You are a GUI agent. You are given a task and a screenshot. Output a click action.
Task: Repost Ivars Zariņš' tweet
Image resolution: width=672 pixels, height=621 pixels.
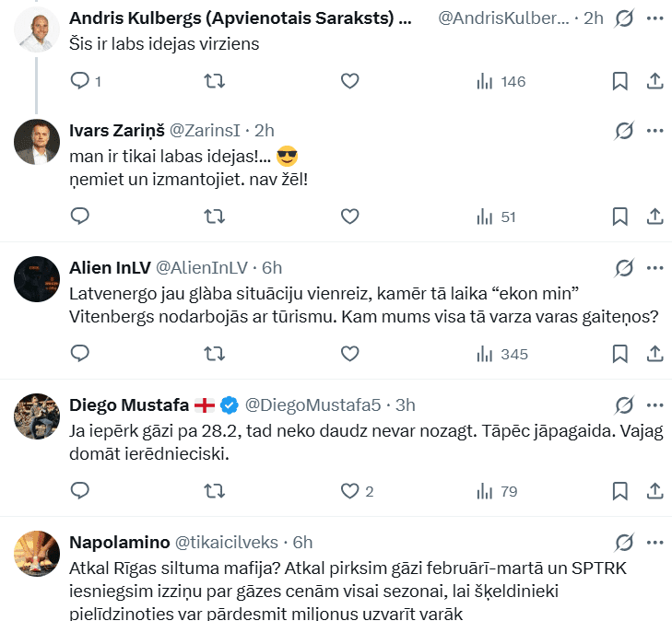pos(214,217)
